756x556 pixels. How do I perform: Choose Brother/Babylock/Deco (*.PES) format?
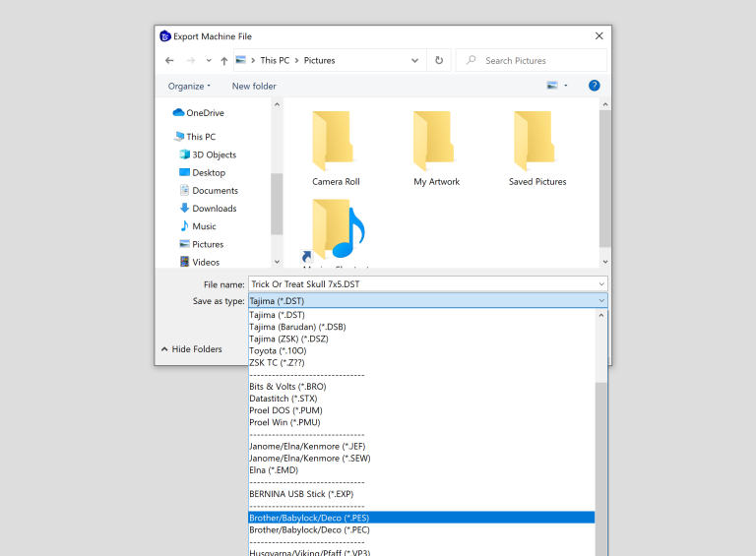click(421, 518)
